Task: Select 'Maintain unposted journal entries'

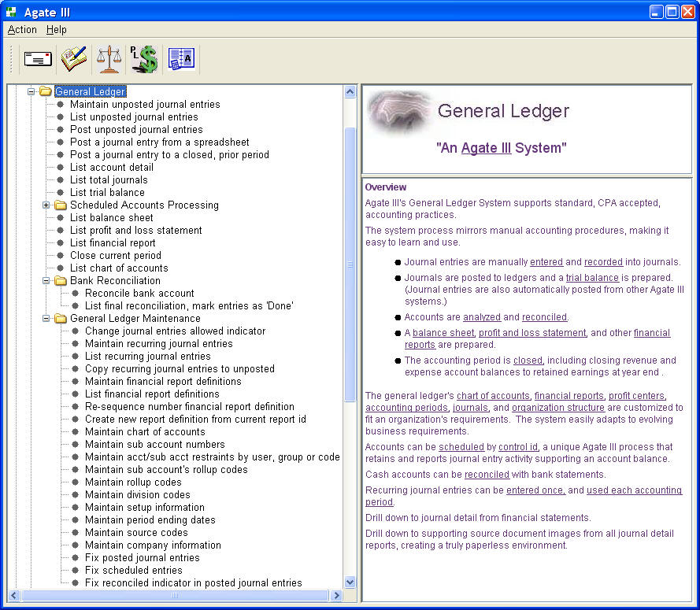Action: click(145, 105)
